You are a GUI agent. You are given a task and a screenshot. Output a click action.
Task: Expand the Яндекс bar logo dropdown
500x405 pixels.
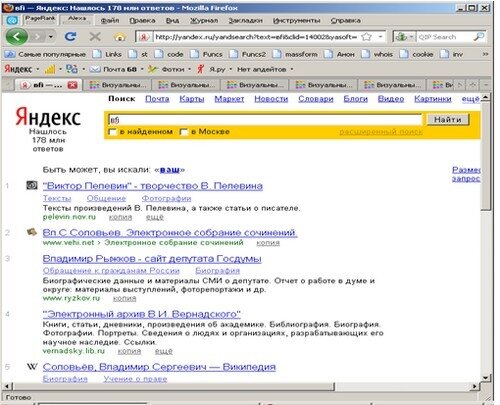pos(38,69)
